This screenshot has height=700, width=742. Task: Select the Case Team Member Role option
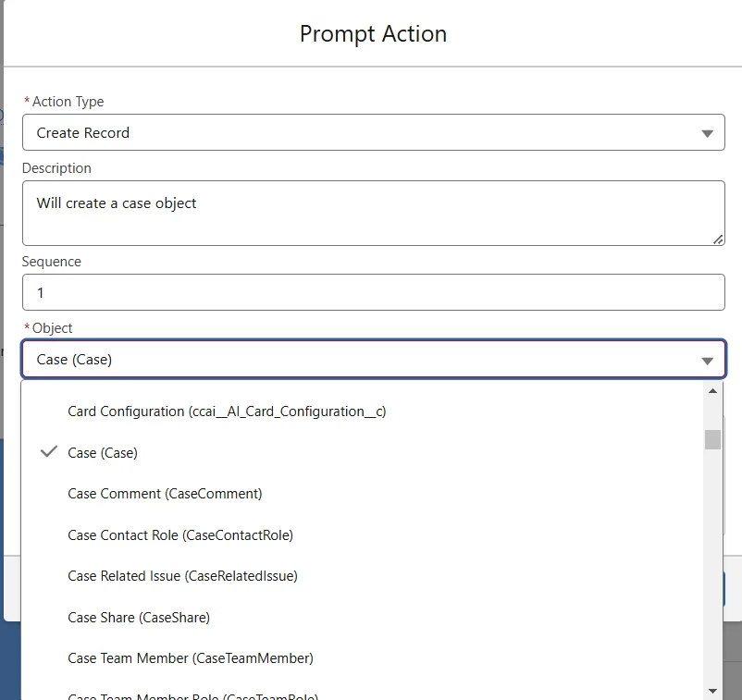point(192,695)
